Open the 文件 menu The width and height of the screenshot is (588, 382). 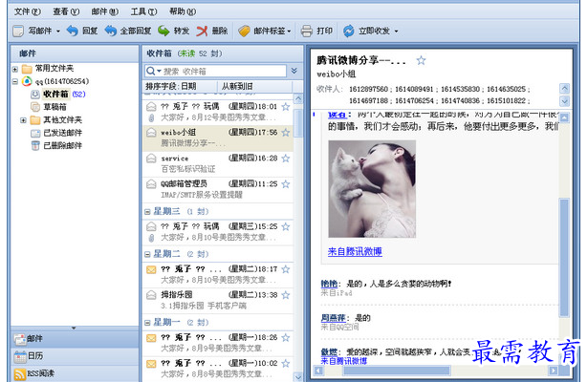click(27, 11)
